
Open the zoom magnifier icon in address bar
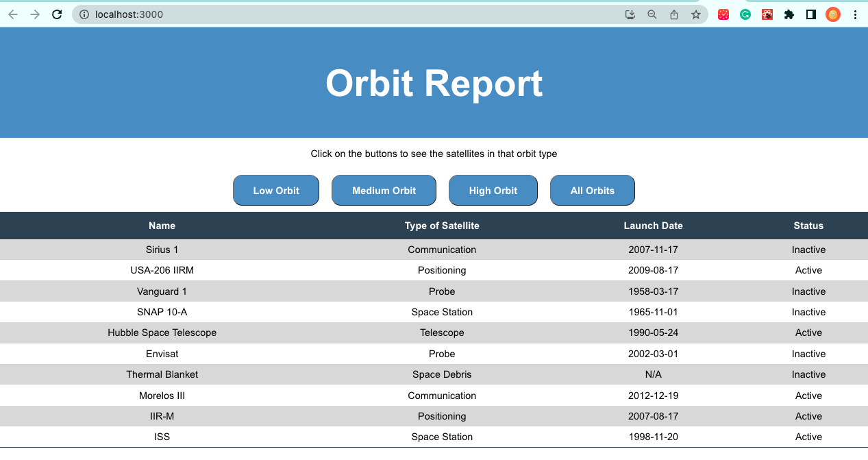click(x=652, y=14)
